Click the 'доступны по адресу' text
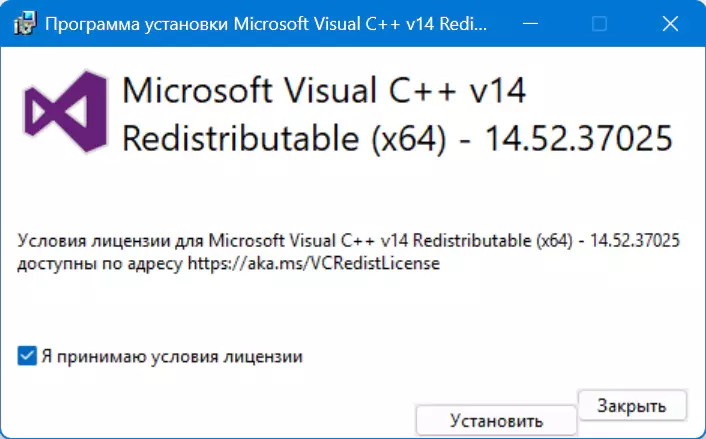This screenshot has width=706, height=439. (x=100, y=264)
